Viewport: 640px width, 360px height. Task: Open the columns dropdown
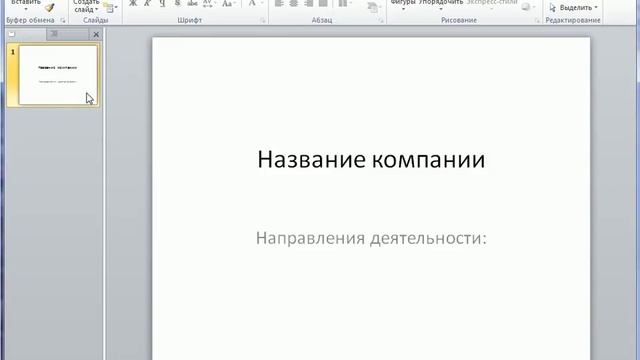coord(345,4)
